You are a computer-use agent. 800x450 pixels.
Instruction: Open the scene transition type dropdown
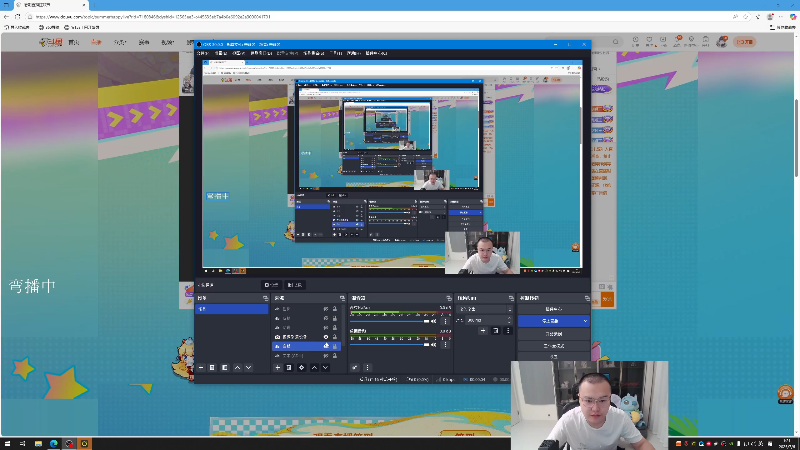(x=484, y=309)
